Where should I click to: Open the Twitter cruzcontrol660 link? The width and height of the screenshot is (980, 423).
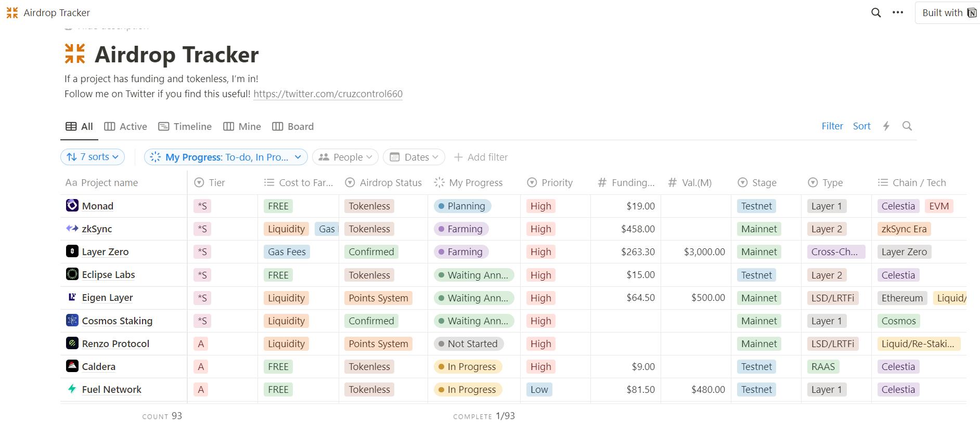pos(328,94)
